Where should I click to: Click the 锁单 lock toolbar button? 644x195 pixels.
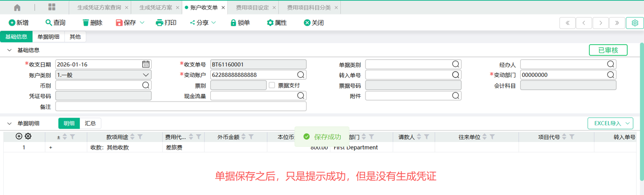[240, 23]
